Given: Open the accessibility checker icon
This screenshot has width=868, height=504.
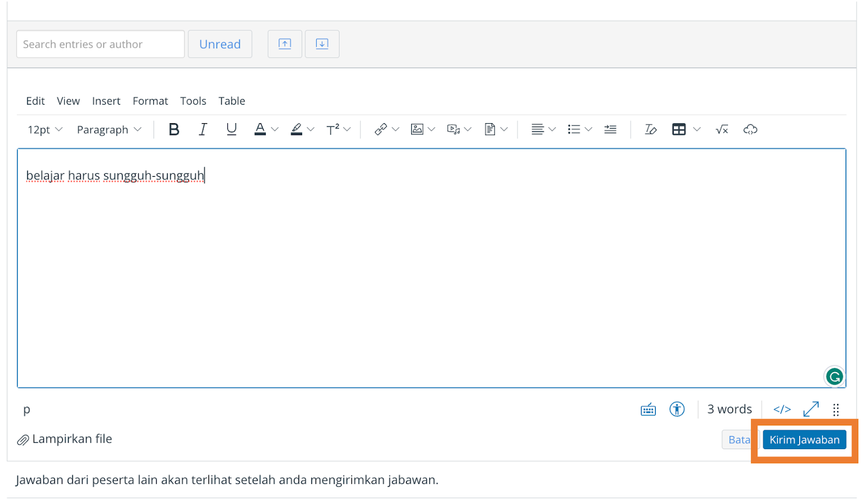Looking at the screenshot, I should 676,409.
